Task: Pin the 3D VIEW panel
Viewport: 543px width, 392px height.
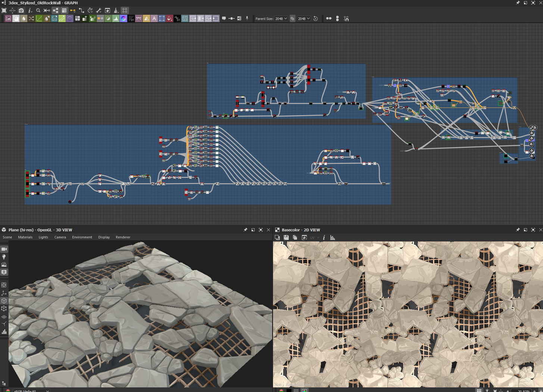Action: tap(245, 230)
